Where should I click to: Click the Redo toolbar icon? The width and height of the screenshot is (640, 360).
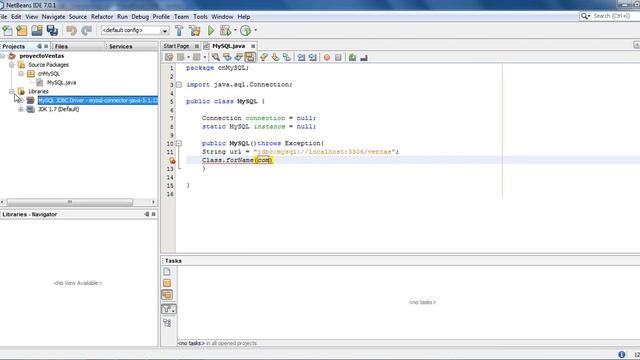(x=87, y=31)
